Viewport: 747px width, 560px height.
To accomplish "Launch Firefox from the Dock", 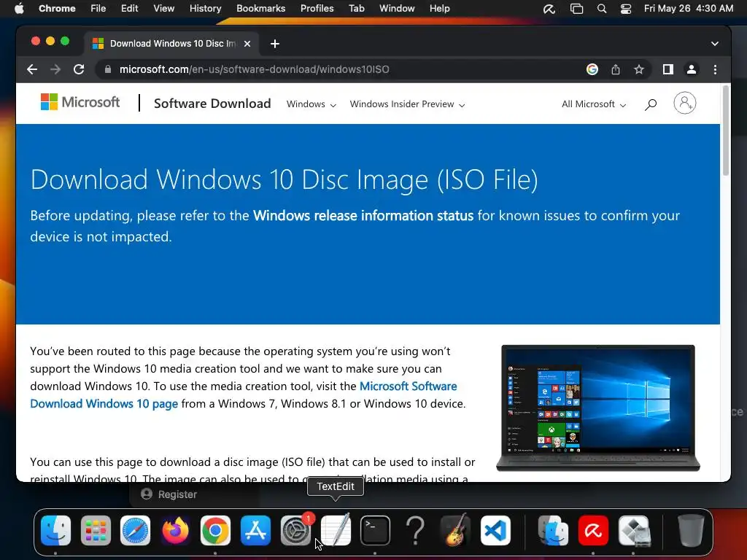I will pos(175,531).
